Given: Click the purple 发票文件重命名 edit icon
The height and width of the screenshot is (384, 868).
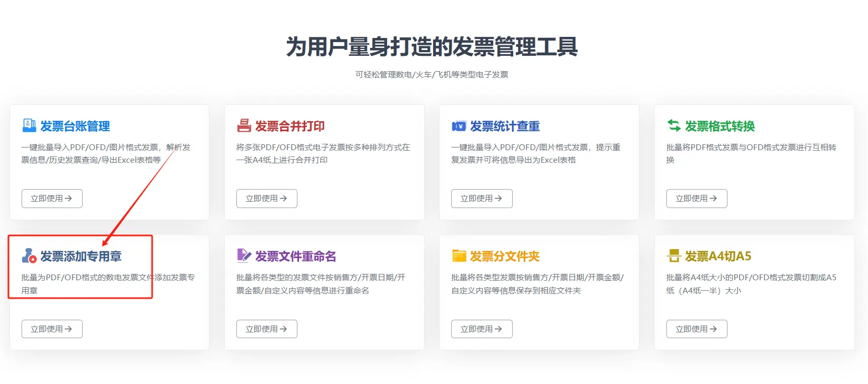Looking at the screenshot, I should (x=244, y=255).
